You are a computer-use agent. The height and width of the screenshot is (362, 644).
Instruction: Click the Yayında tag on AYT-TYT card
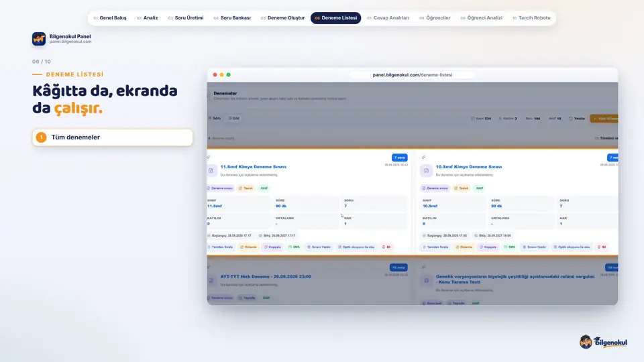tap(247, 298)
